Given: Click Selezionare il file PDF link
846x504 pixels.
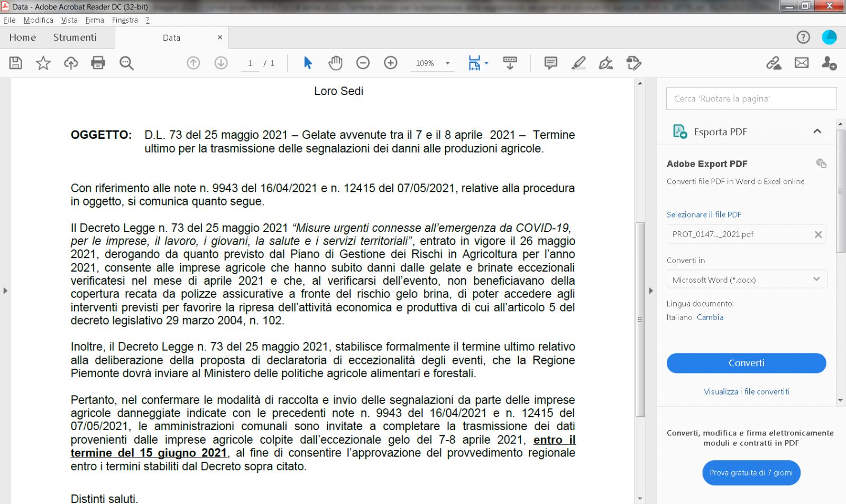Looking at the screenshot, I should coord(704,214).
